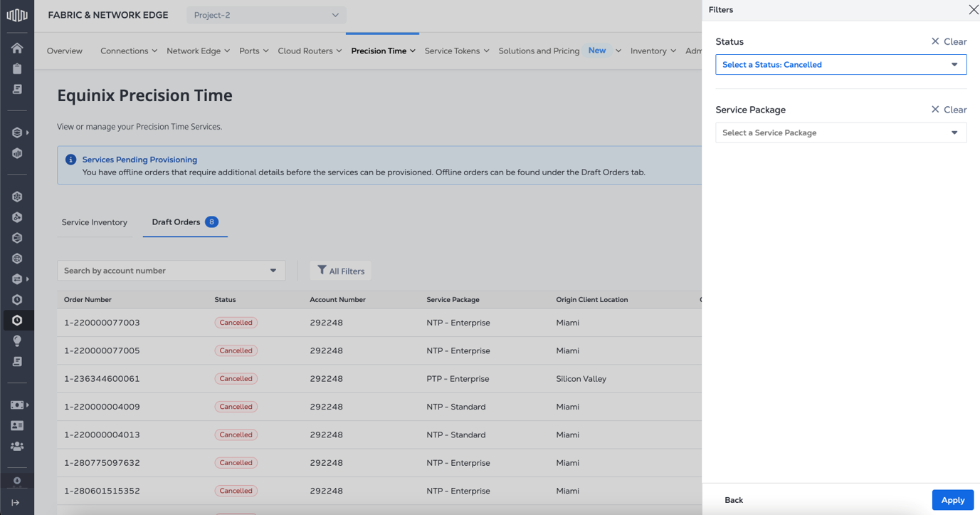Viewport: 980px width, 515px height.
Task: Click the Equinix logo in the sidebar
Action: [x=17, y=15]
